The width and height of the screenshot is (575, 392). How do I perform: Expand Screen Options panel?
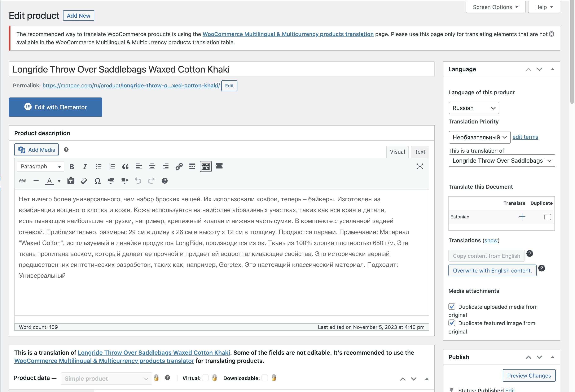[496, 7]
